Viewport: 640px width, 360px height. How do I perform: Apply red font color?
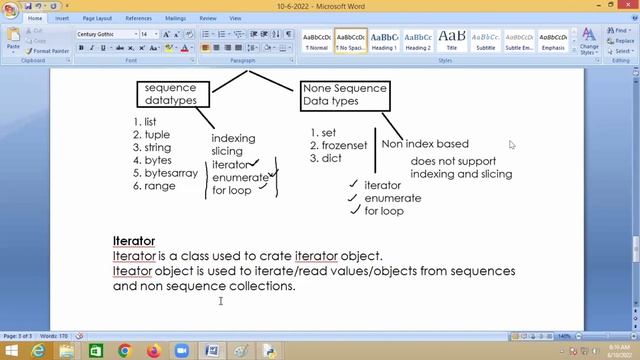click(184, 48)
